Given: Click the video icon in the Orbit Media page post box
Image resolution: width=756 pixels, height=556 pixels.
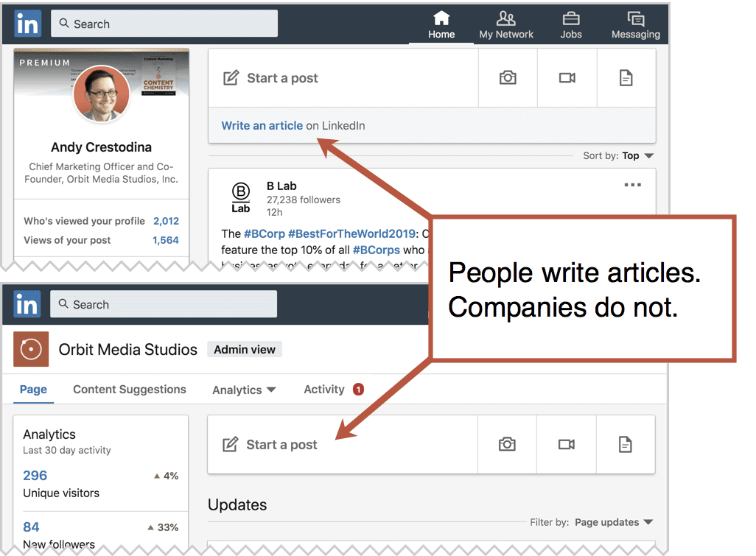Looking at the screenshot, I should (567, 444).
